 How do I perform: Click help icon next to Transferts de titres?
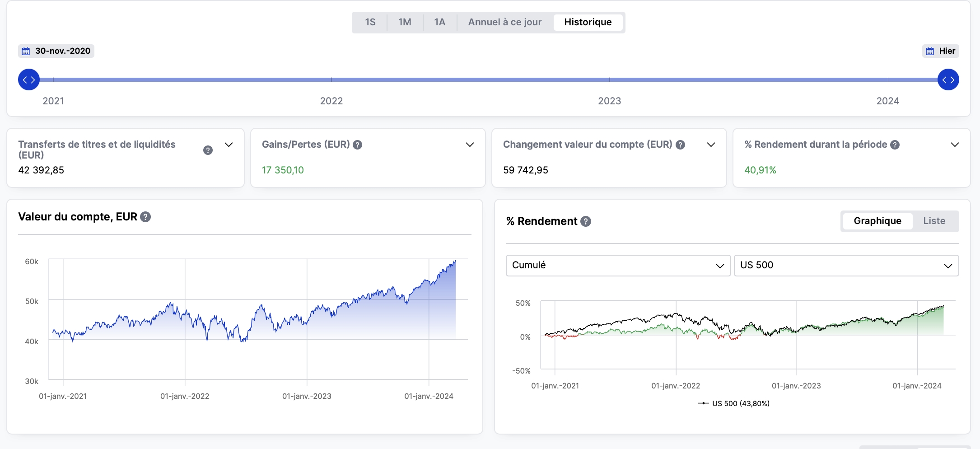click(208, 150)
